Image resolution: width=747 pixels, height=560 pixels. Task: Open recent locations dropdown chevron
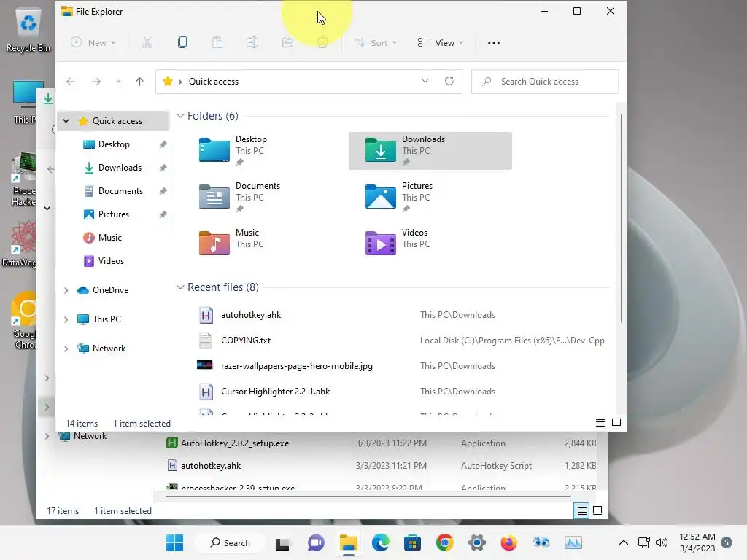coord(118,82)
